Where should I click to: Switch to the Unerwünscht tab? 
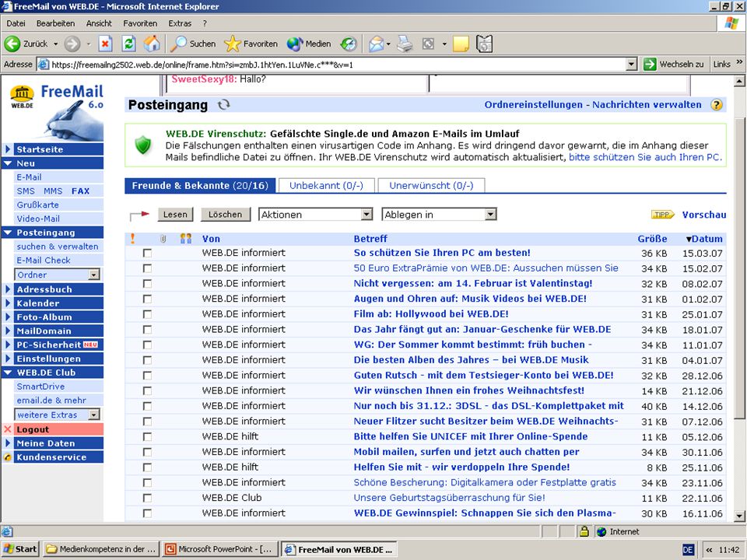(x=431, y=186)
